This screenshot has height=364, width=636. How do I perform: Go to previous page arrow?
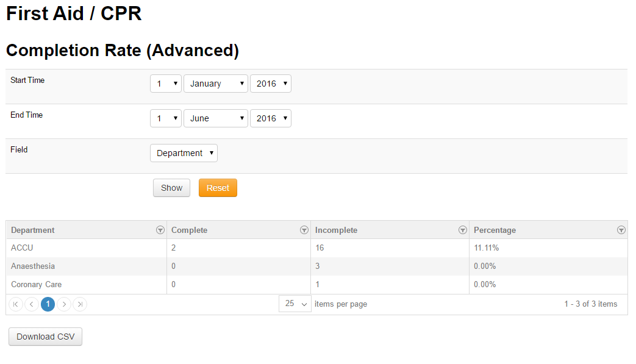pos(32,304)
